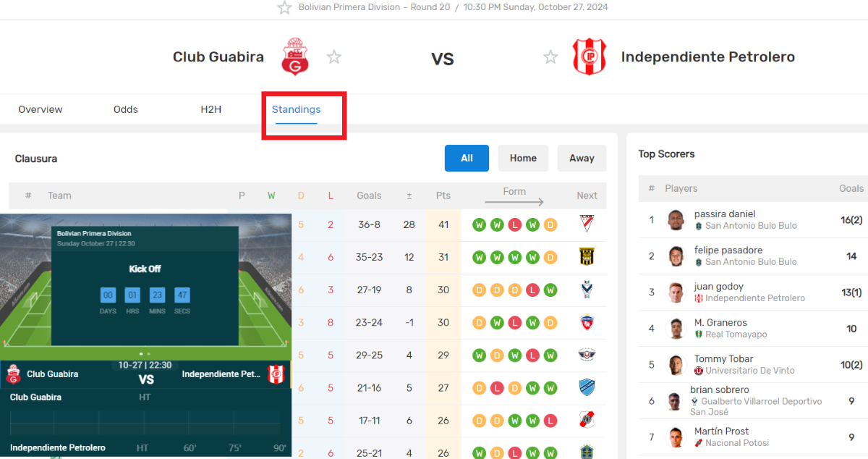Screen dimensions: 868x459
Task: Click the Clausura standings heading
Action: (x=36, y=159)
